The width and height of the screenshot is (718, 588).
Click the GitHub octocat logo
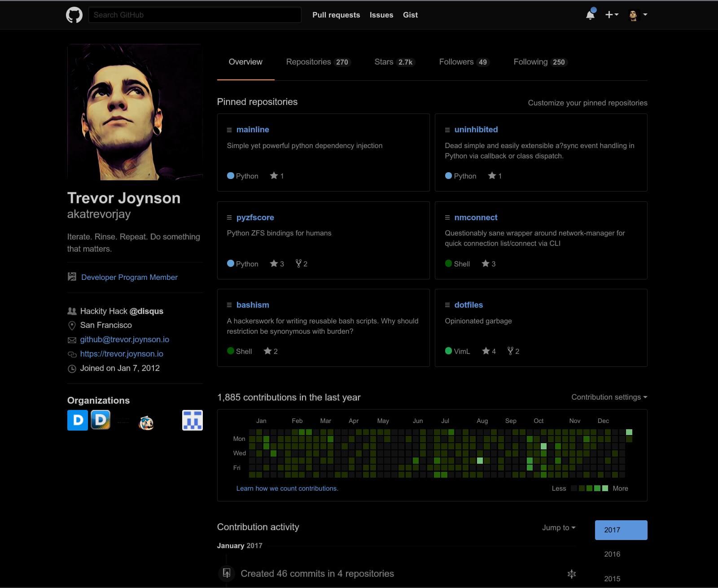click(x=74, y=15)
